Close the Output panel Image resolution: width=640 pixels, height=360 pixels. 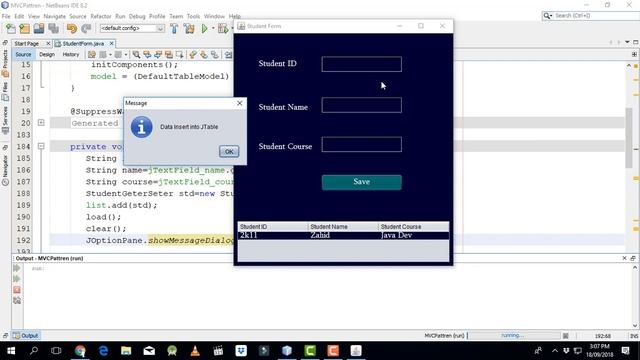tap(624, 258)
